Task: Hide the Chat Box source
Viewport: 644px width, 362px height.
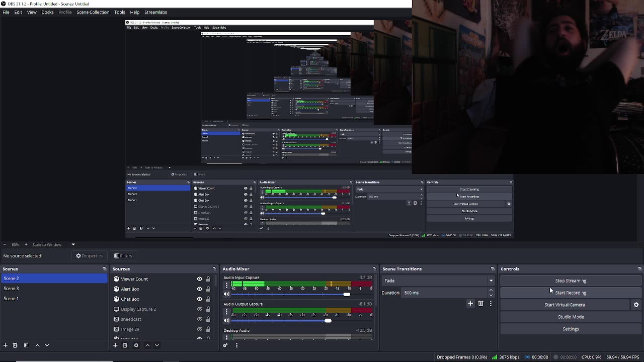Action: point(199,299)
